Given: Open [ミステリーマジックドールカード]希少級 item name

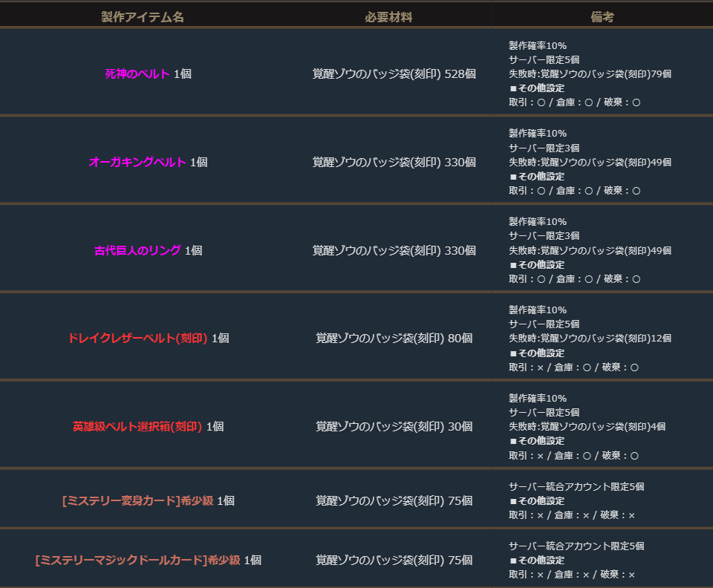Looking at the screenshot, I should pyautogui.click(x=138, y=561).
